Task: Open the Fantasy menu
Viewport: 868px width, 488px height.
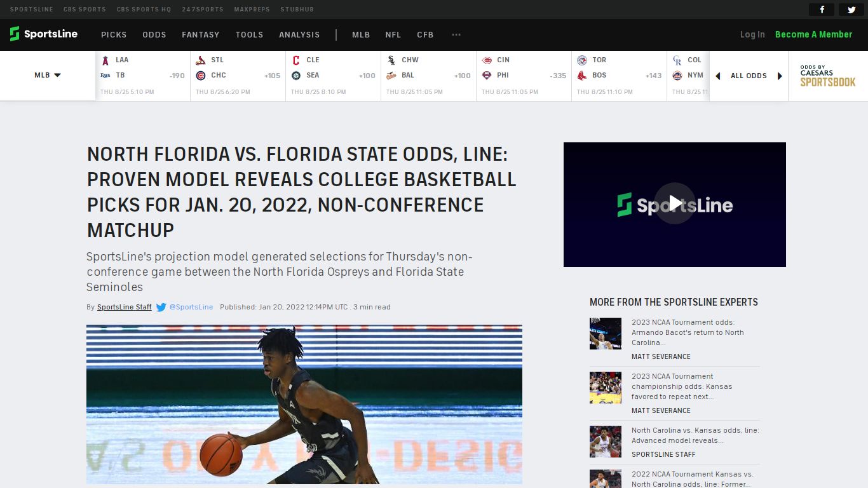Action: pos(201,35)
